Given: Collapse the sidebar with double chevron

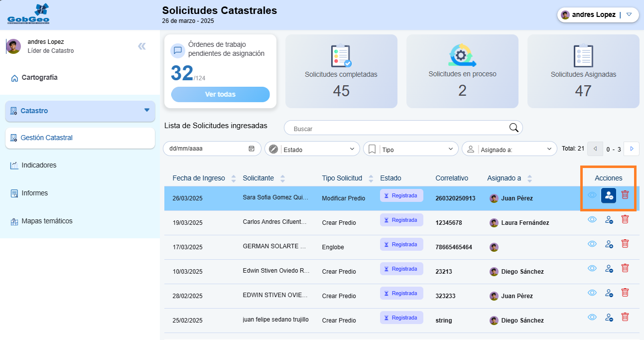Looking at the screenshot, I should [x=142, y=46].
